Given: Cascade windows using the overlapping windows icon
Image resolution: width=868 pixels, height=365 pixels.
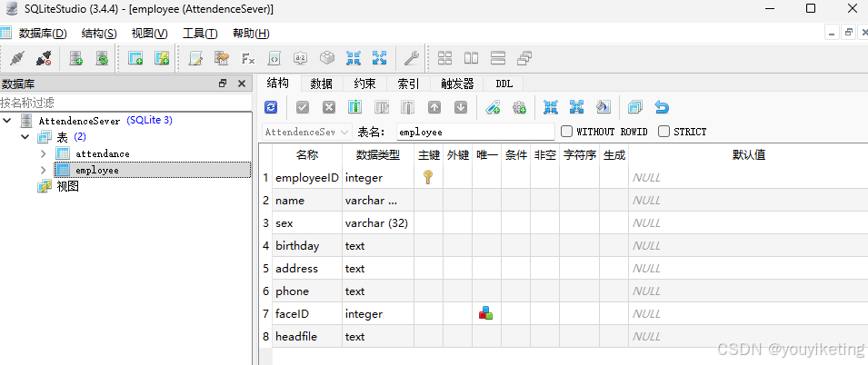Looking at the screenshot, I should [524, 58].
